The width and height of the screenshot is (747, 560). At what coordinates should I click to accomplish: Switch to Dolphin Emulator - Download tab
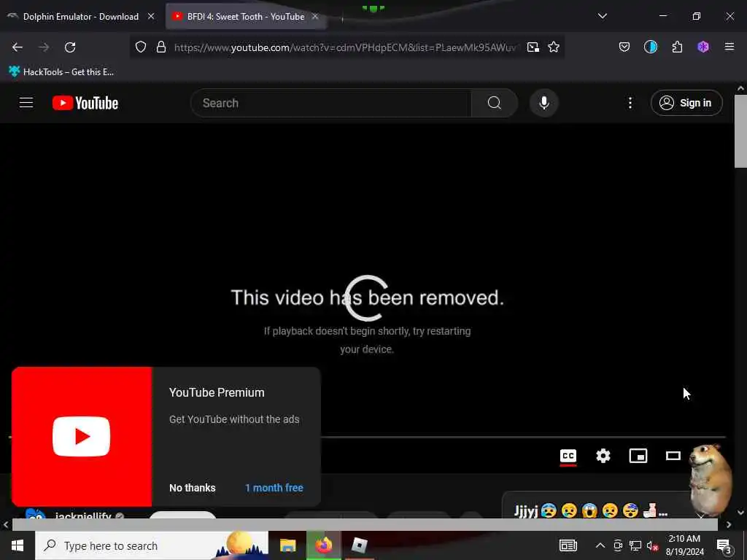click(81, 17)
